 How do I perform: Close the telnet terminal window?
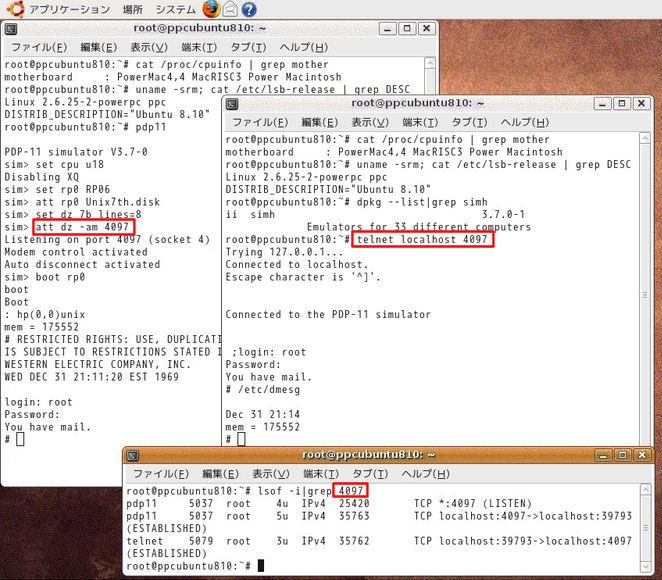[641, 103]
